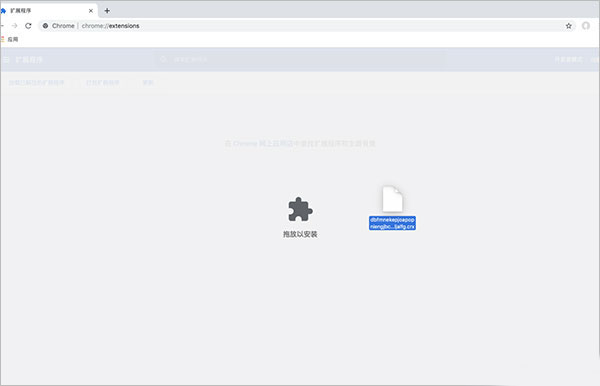Open the apps bookmark shortcut

10,39
